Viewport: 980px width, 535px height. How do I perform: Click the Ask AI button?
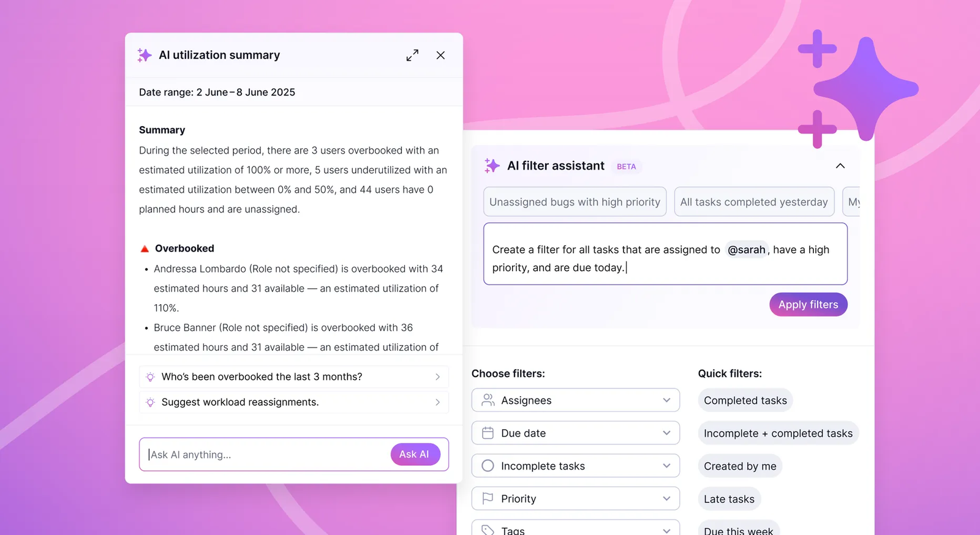(x=415, y=454)
